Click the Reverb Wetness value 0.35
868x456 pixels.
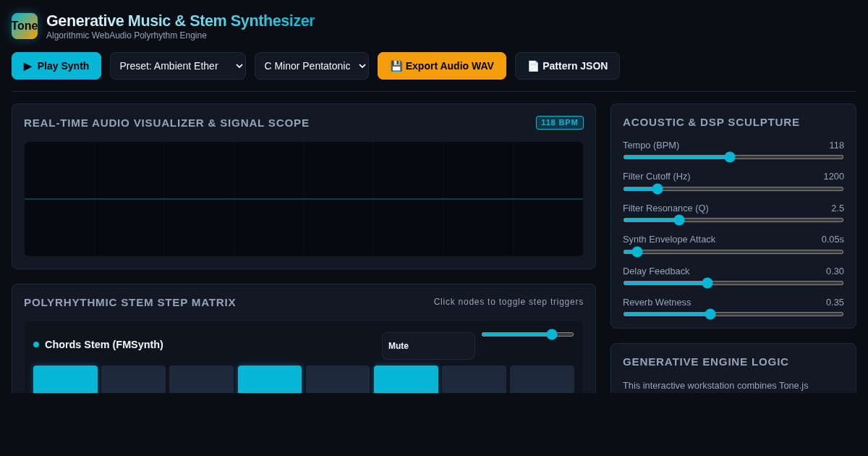click(835, 302)
